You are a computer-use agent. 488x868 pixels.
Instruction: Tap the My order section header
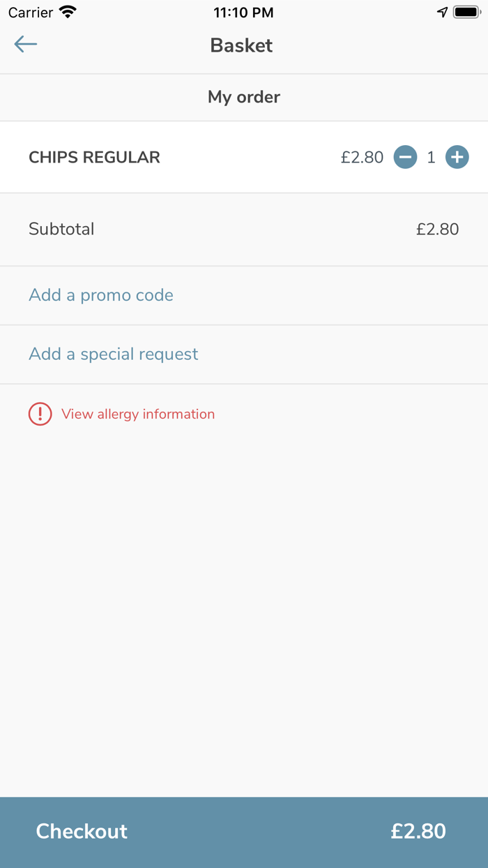[244, 97]
